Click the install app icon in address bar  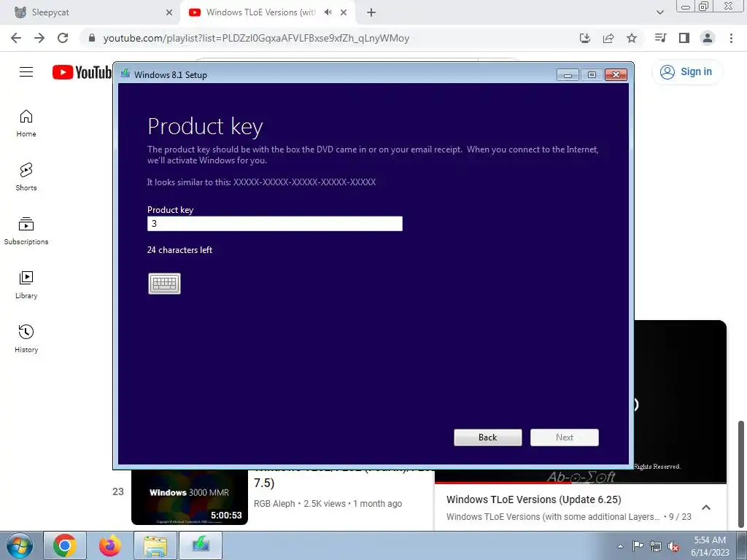[x=585, y=38]
